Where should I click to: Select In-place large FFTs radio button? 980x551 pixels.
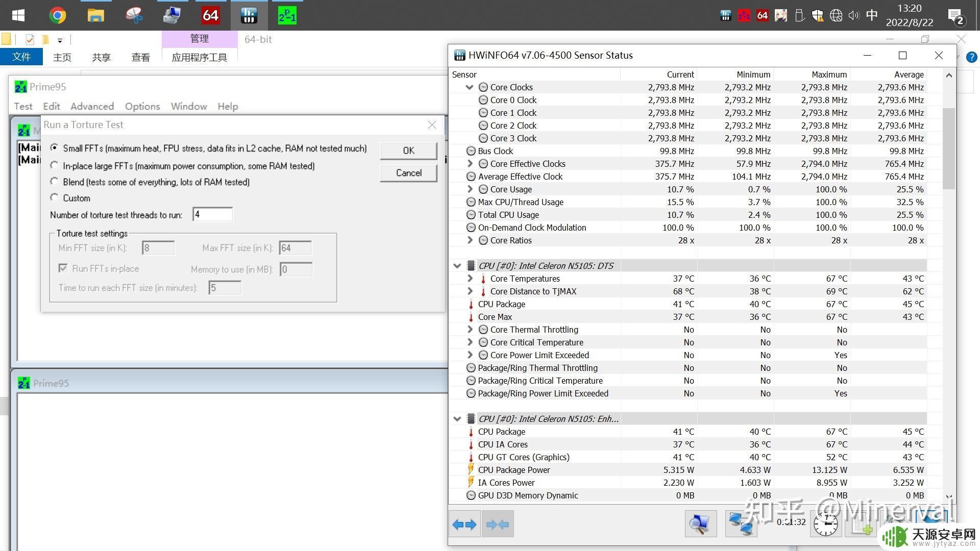click(x=55, y=165)
